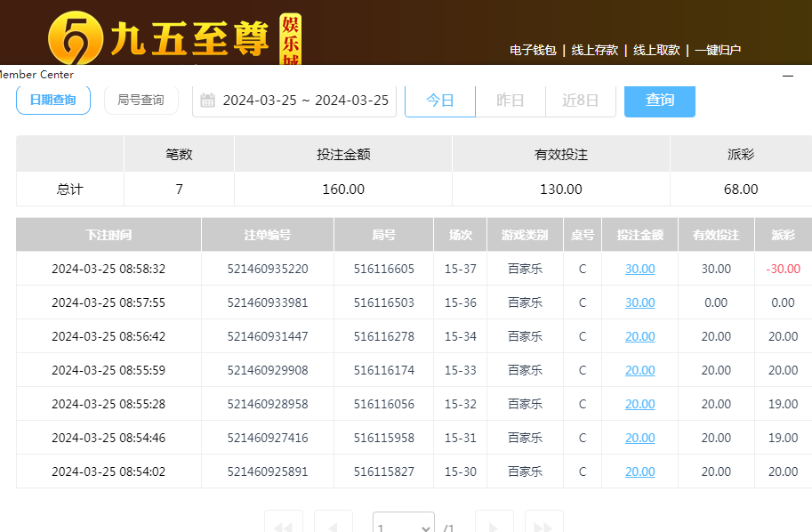812x532 pixels.
Task: Open 线上取款 from top menu
Action: pyautogui.click(x=656, y=50)
